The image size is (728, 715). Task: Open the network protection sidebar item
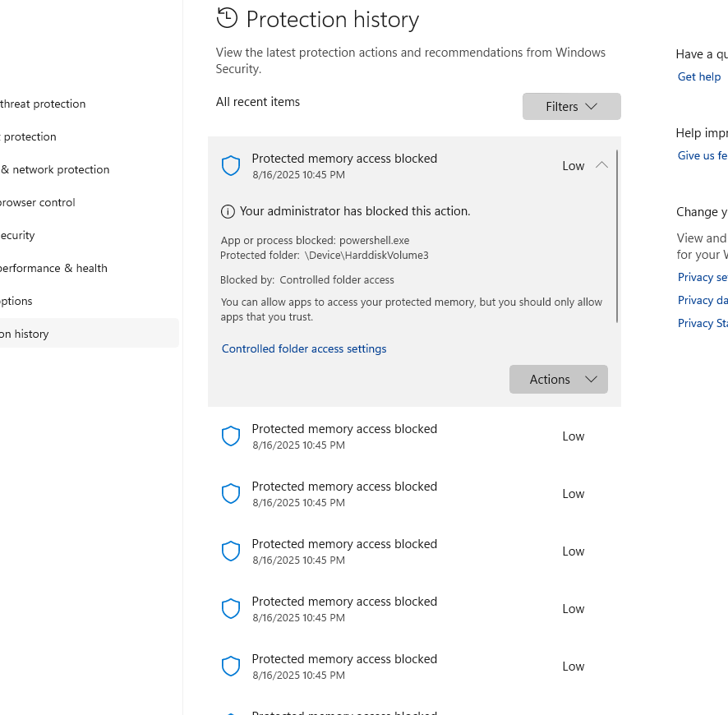tap(56, 170)
